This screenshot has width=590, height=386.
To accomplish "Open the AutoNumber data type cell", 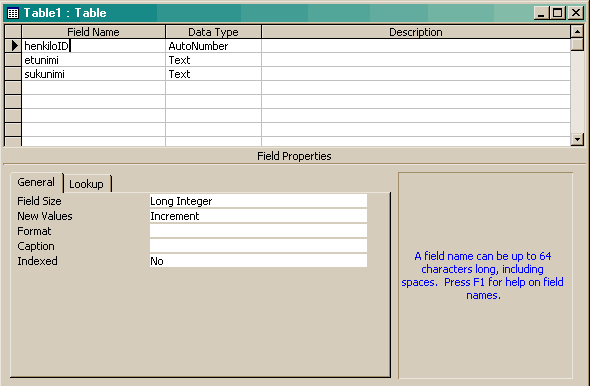I will pyautogui.click(x=213, y=46).
